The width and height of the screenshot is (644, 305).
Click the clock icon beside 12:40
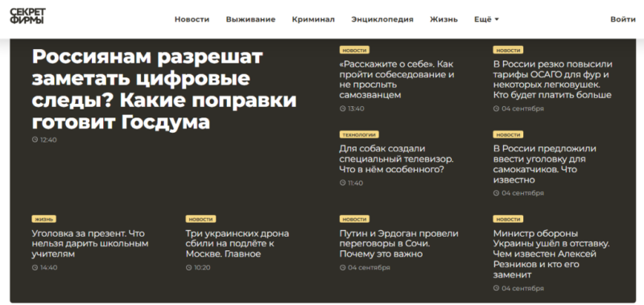point(35,139)
